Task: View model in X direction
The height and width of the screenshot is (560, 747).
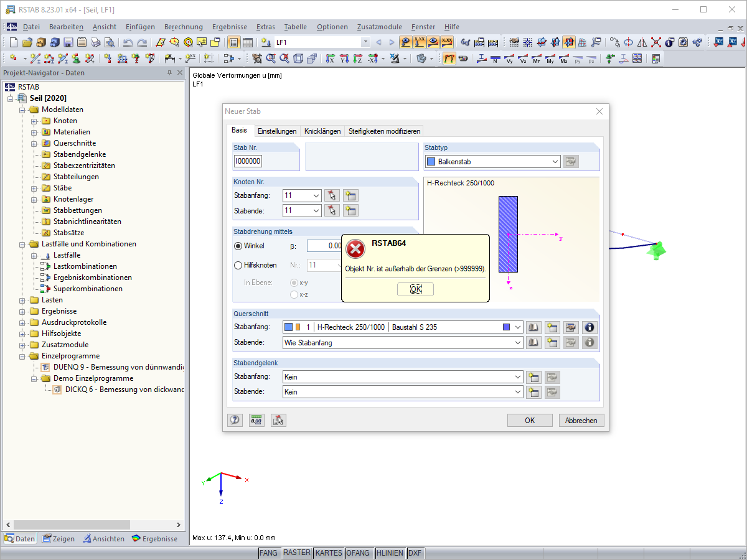Action: [x=331, y=58]
